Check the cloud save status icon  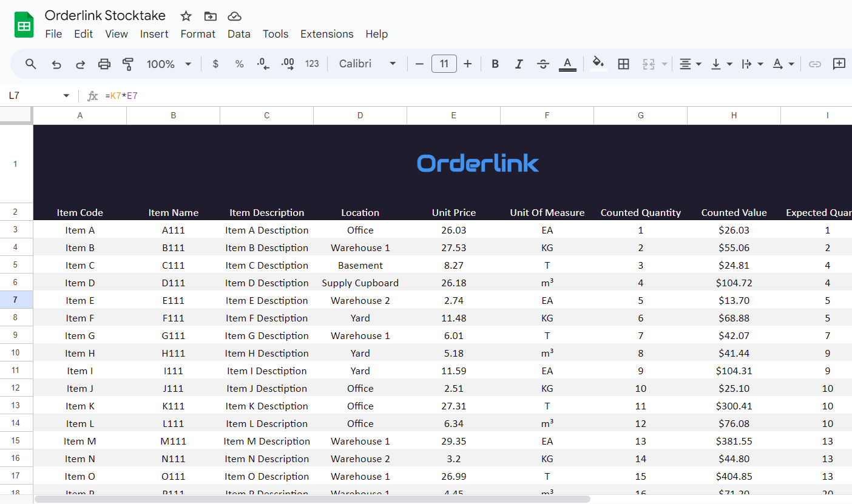coord(234,16)
